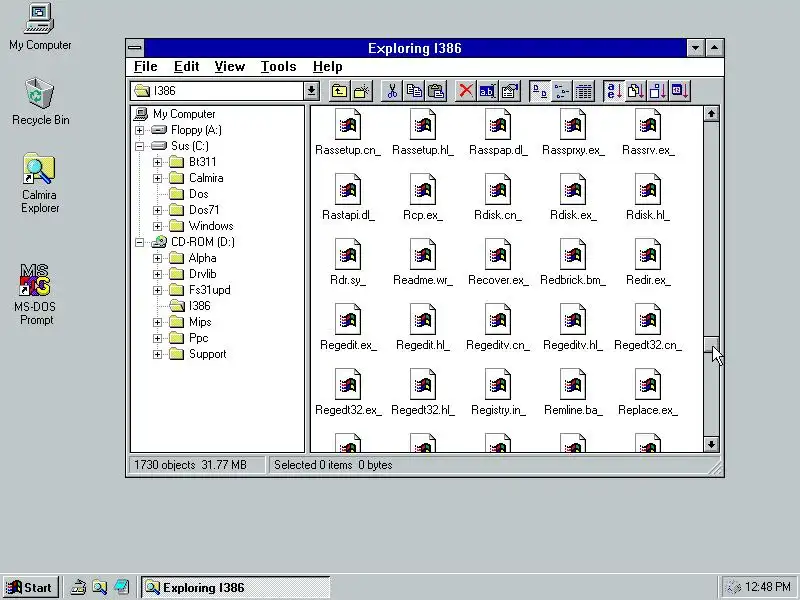Launch MS-DOS Prompt desktop shortcut

point(36,294)
